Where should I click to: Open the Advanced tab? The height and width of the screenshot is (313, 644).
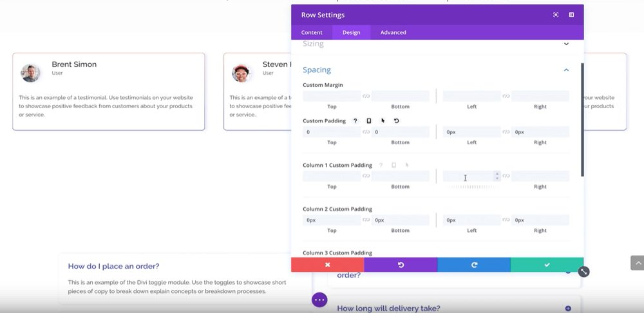393,32
